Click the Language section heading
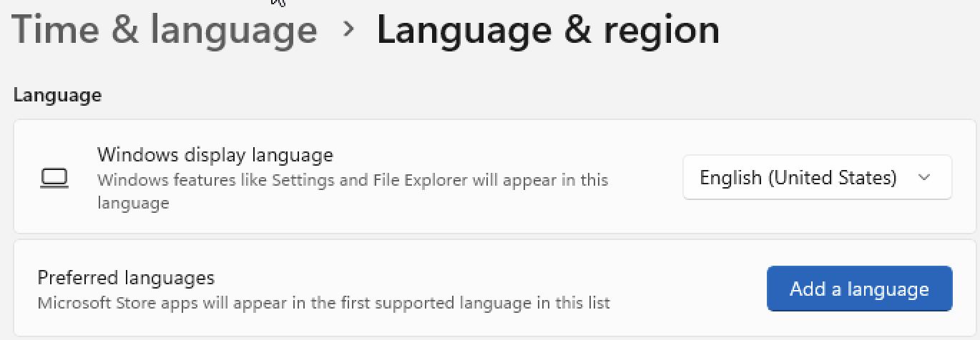 click(57, 95)
